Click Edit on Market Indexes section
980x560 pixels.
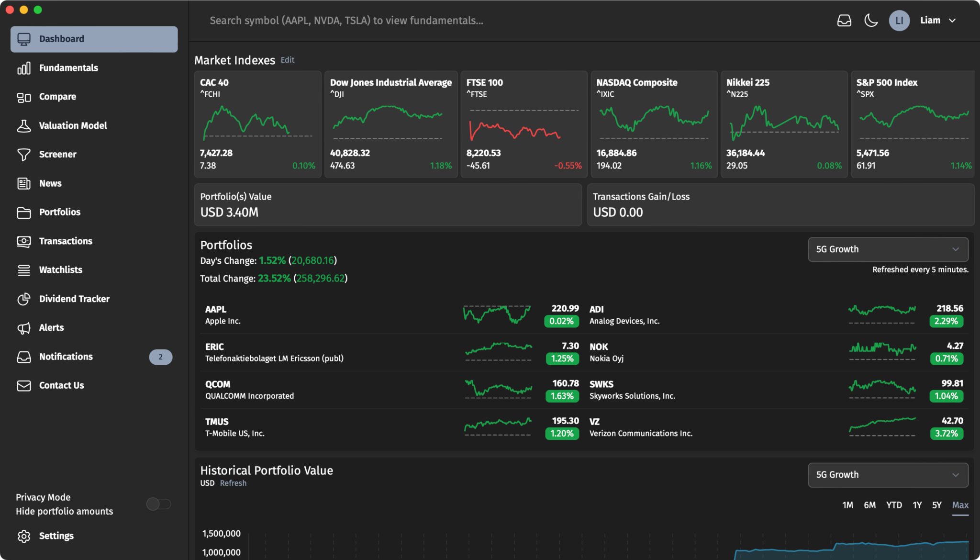coord(288,60)
